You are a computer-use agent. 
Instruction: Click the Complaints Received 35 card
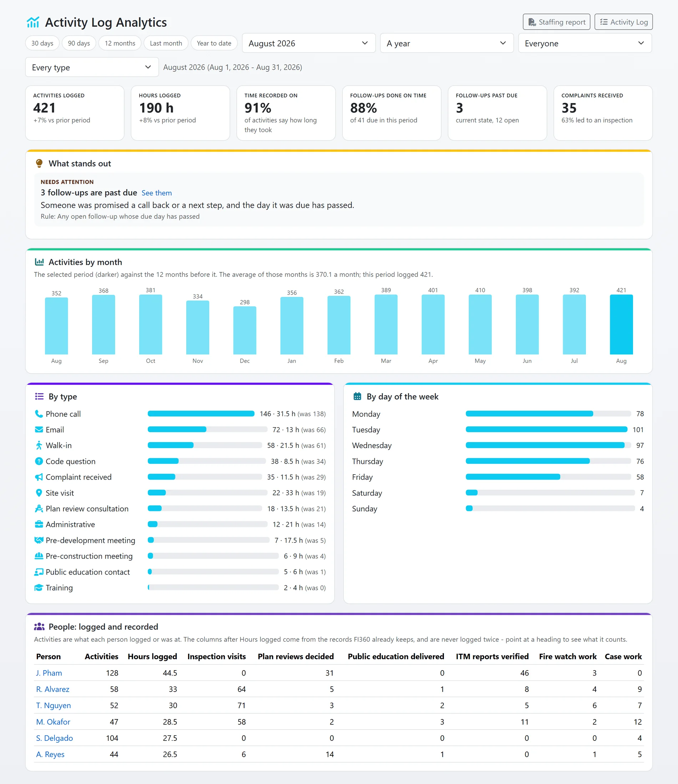coord(603,113)
